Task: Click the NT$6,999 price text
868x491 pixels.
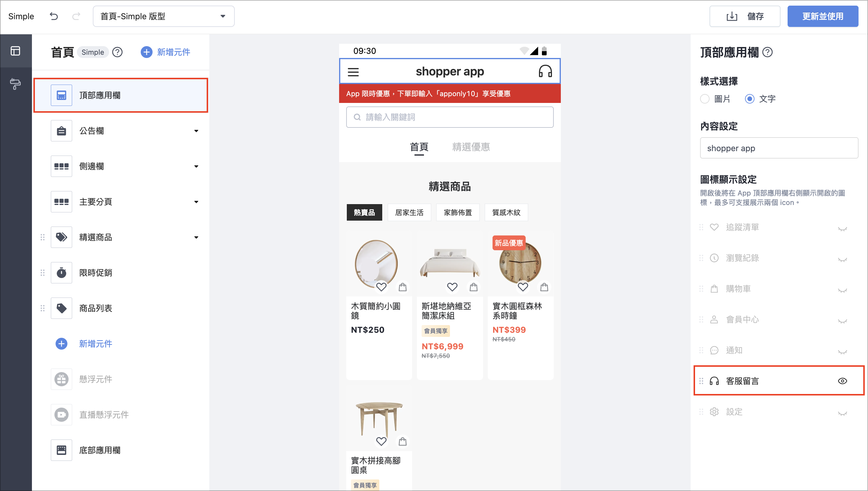Action: coord(442,346)
